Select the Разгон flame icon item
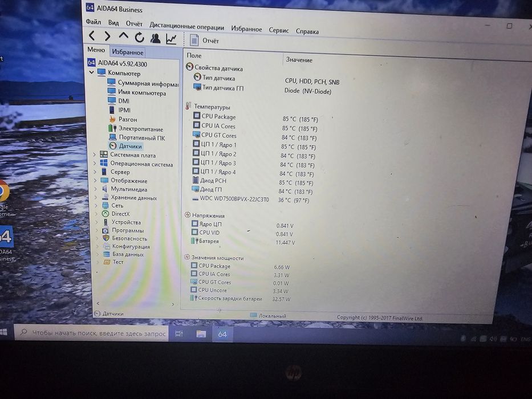 pyautogui.click(x=112, y=119)
